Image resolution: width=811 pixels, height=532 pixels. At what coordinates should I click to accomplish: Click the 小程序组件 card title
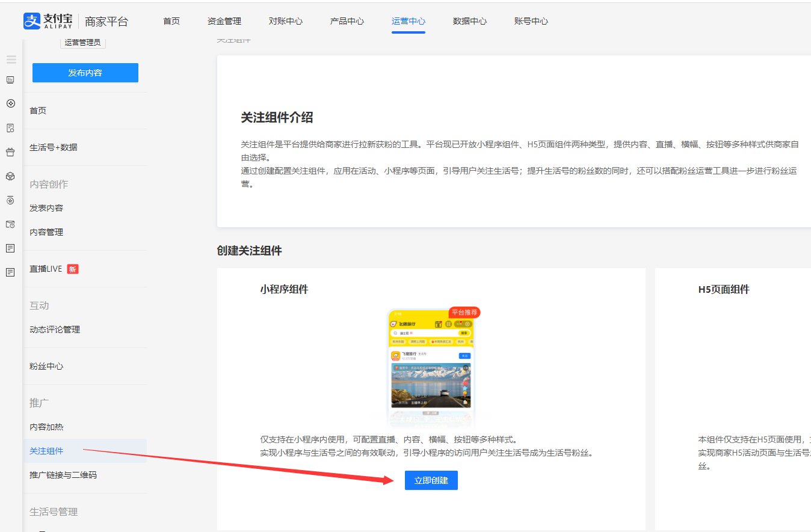pyautogui.click(x=284, y=289)
